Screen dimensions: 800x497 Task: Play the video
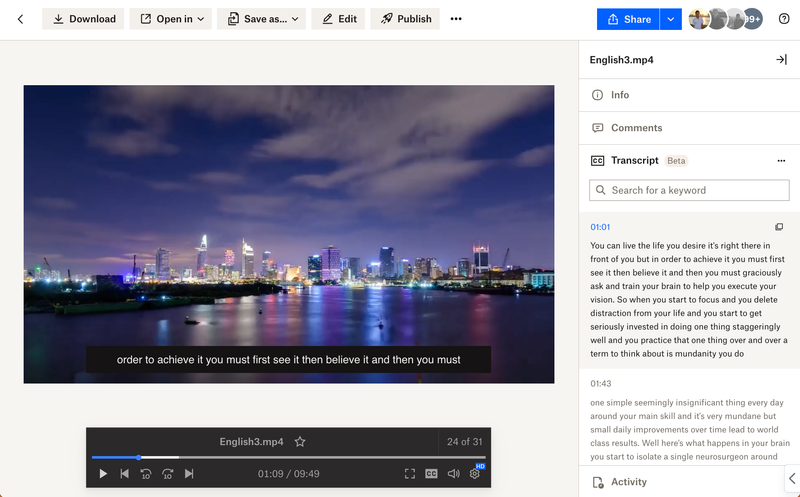click(103, 474)
